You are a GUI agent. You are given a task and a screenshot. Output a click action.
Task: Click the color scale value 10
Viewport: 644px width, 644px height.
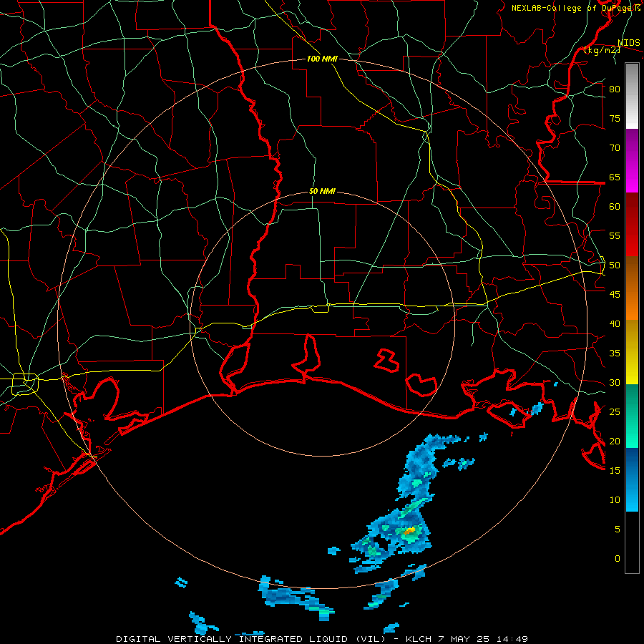point(615,500)
